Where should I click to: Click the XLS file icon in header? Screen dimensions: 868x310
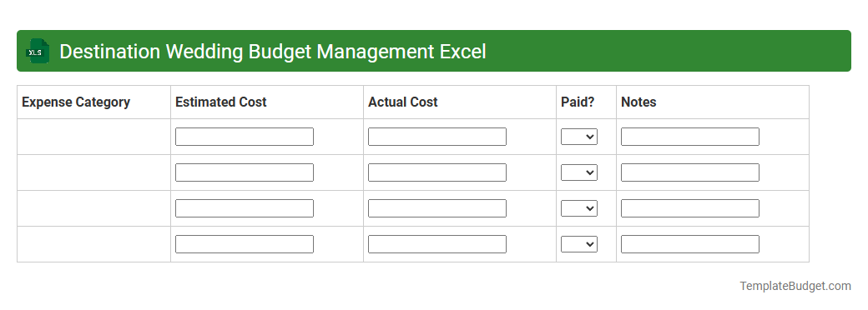37,51
